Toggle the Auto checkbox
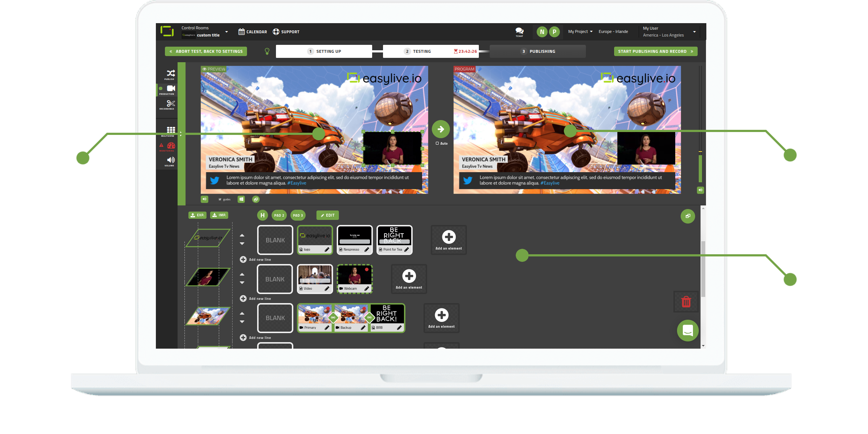 (x=437, y=143)
